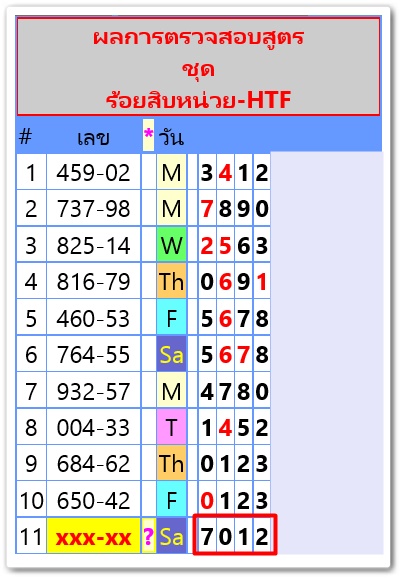This screenshot has height=580, width=403.
Task: Click red digit '4' in row 8
Action: coord(225,428)
